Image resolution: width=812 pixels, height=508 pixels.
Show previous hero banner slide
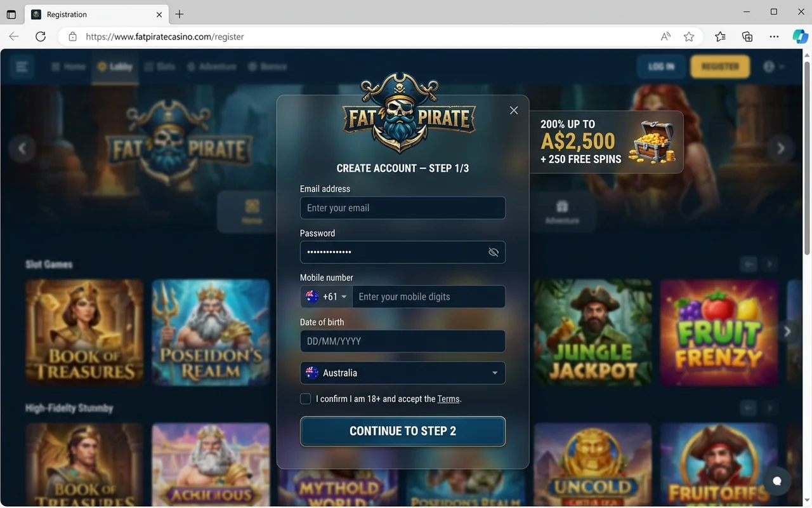[x=22, y=149]
